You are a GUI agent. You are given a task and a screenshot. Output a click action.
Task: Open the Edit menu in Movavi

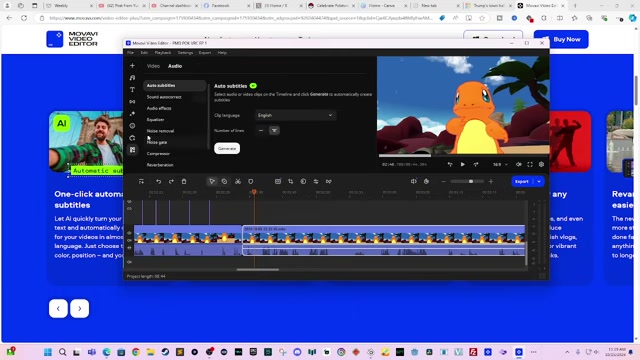click(144, 53)
